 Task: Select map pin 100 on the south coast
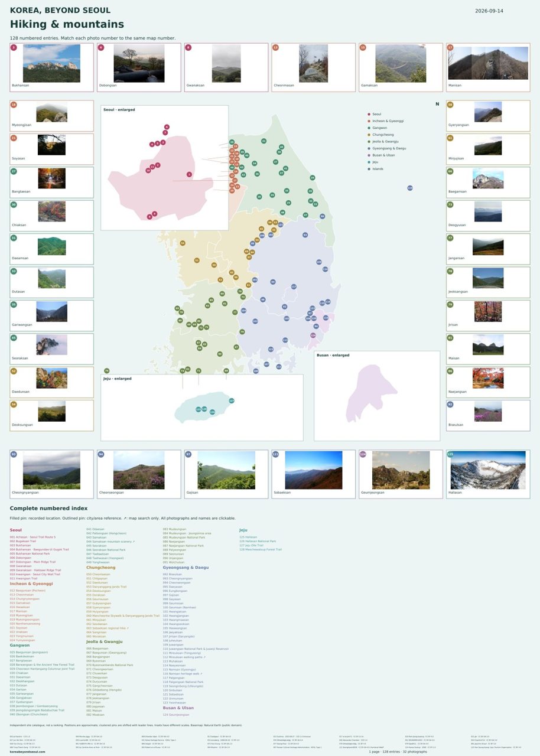[256, 371]
